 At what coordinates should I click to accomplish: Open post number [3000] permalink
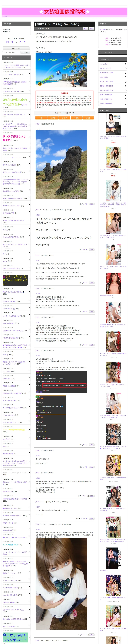click(x=37, y=124)
